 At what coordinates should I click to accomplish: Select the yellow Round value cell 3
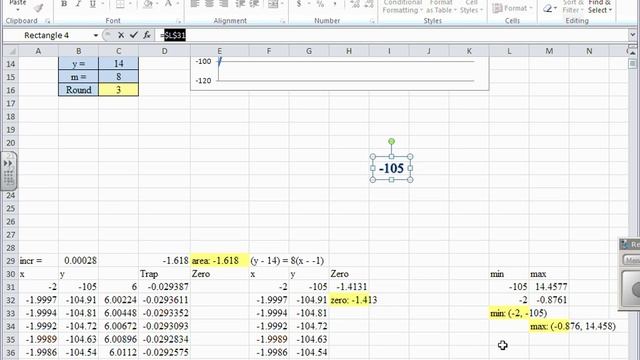tap(118, 90)
